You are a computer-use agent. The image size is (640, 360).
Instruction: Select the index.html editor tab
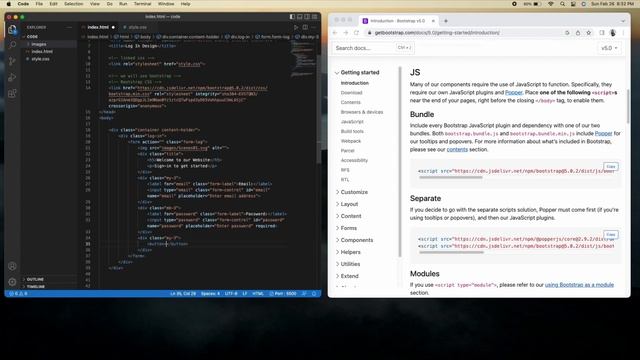point(98,27)
